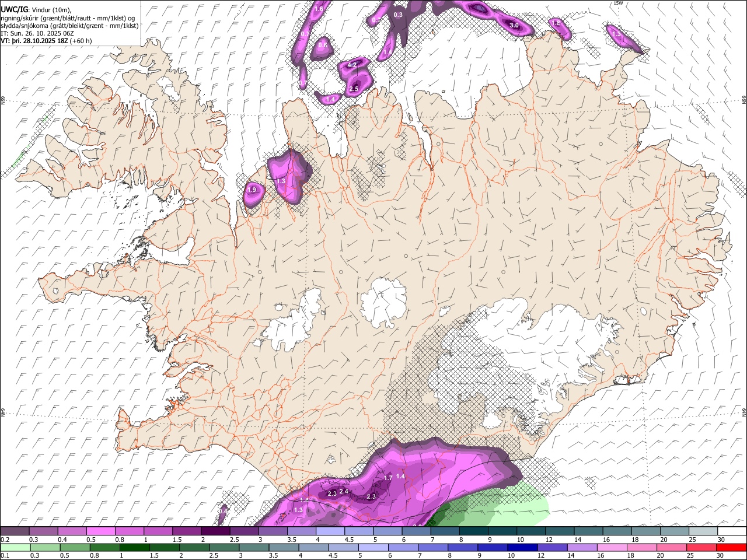This screenshot has width=747, height=560.
Task: Click the round Hofsjökull glacier in central Iceland
Action: point(383,302)
